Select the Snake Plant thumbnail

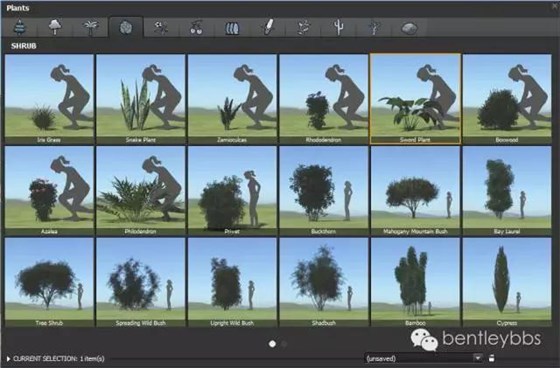click(x=141, y=99)
